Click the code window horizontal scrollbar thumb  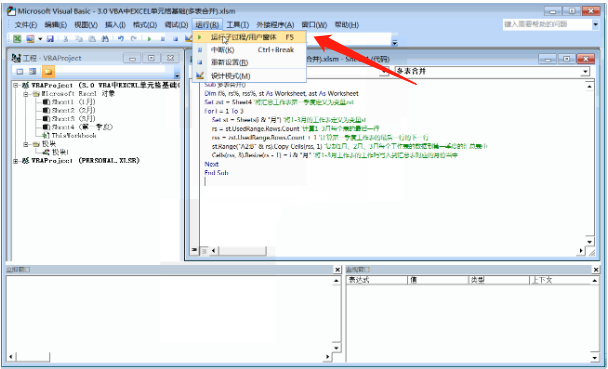[x=242, y=251]
